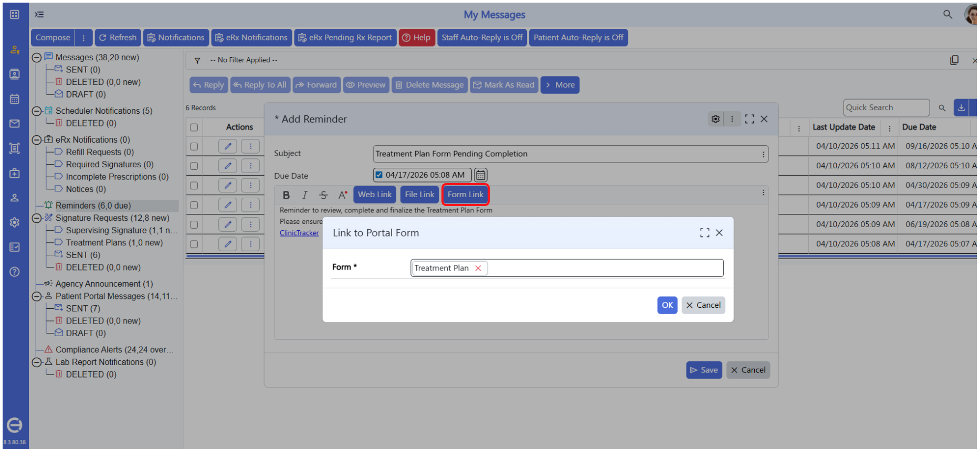Tick the first record row checkbox

(194, 147)
